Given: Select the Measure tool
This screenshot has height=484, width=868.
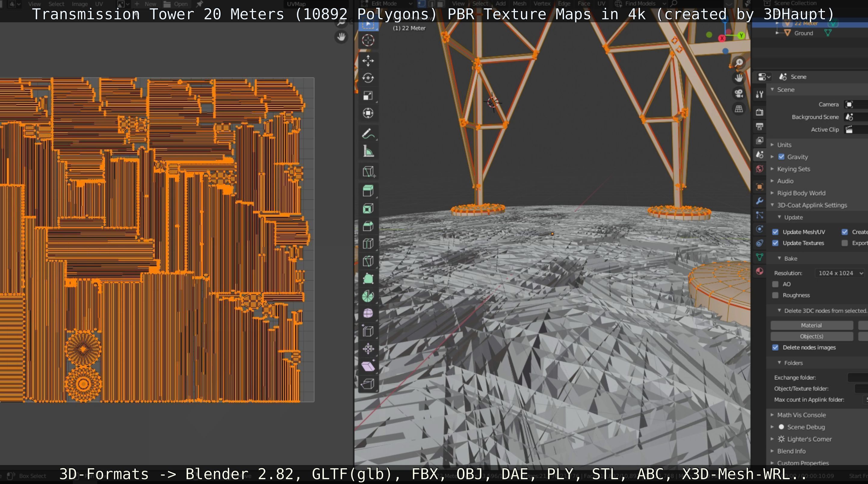Looking at the screenshot, I should 368,151.
